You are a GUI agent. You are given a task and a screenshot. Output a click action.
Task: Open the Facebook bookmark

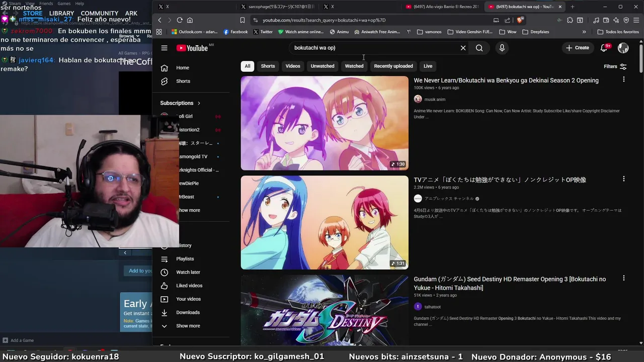click(235, 32)
